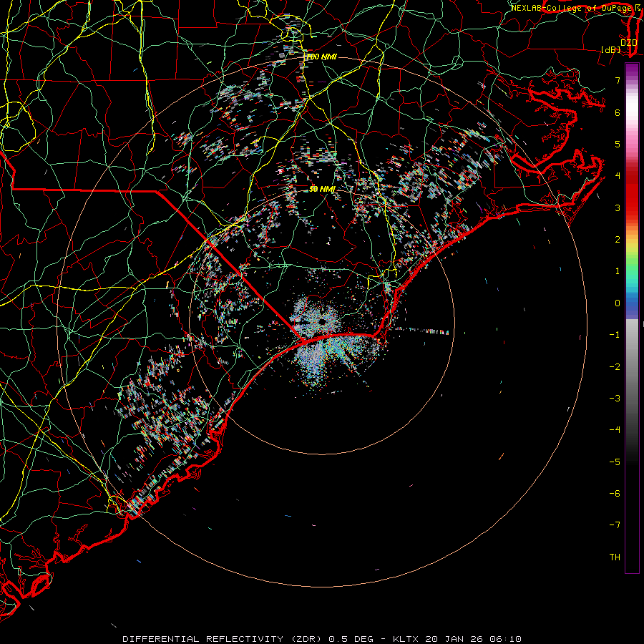Click the -5 value on the color scale

[x=615, y=462]
